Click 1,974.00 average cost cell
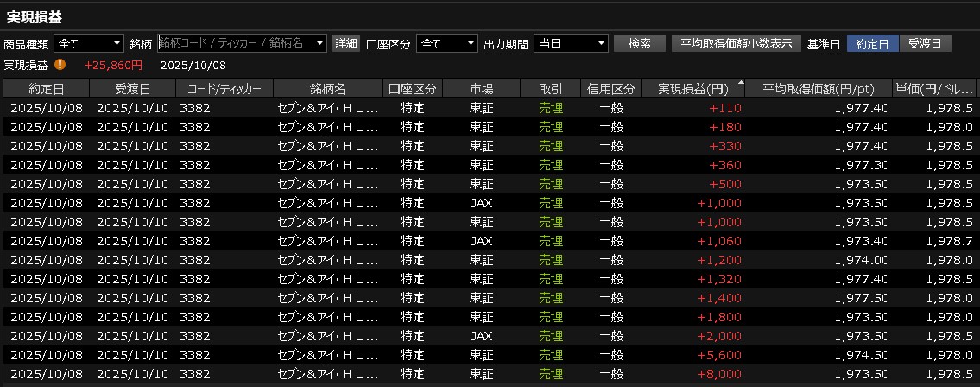Viewport: 980px width, 387px height. click(861, 259)
